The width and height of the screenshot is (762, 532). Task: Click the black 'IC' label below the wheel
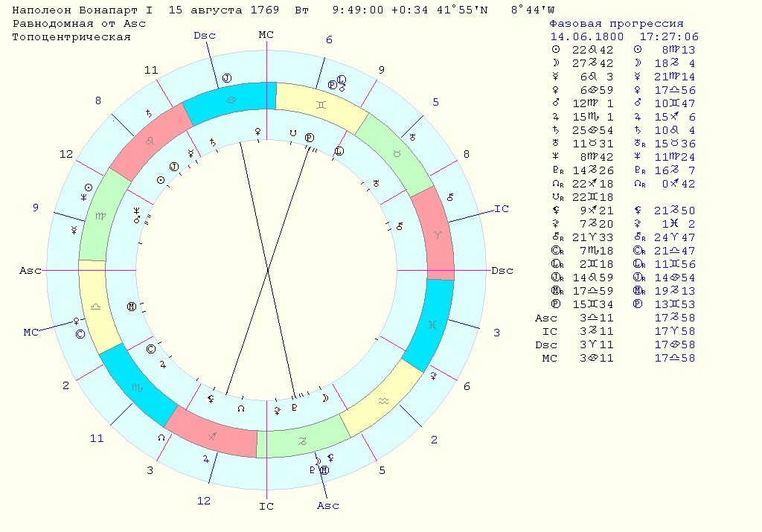click(x=266, y=506)
